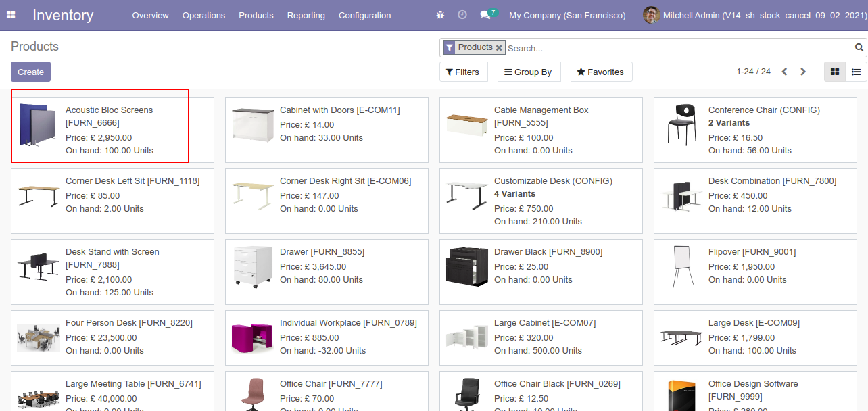The image size is (868, 411).
Task: Open the activities clock icon
Action: (x=462, y=15)
